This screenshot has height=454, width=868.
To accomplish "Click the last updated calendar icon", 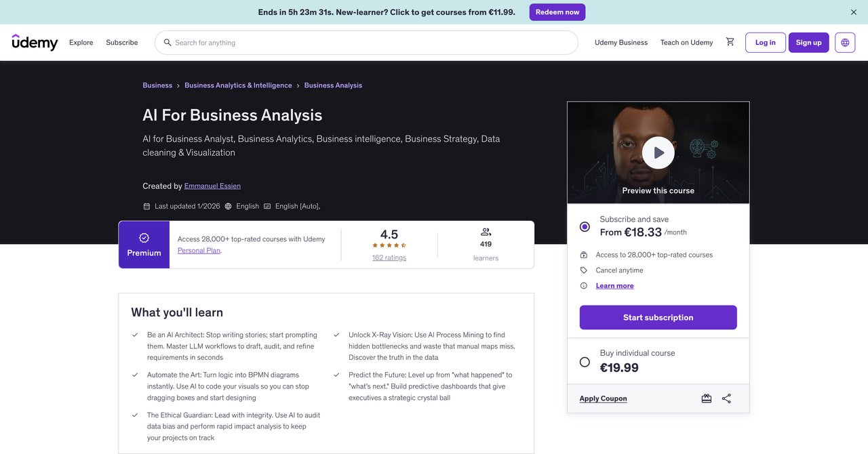I will pos(146,206).
